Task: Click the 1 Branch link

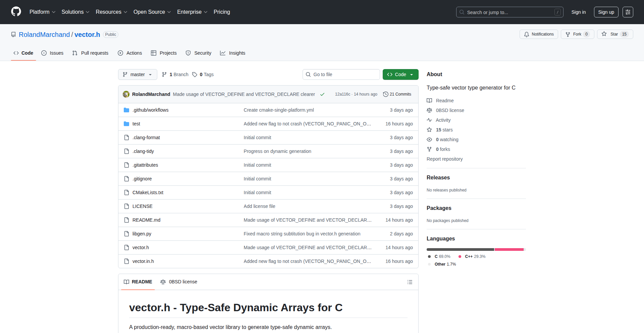Action: pos(175,74)
